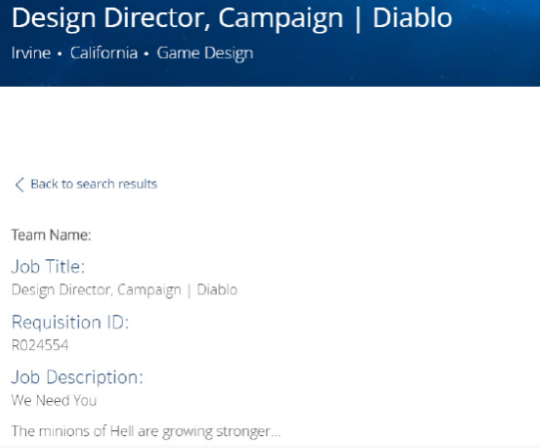The width and height of the screenshot is (540, 448).
Task: Click the back chevron arrow icon
Action: pyautogui.click(x=19, y=185)
